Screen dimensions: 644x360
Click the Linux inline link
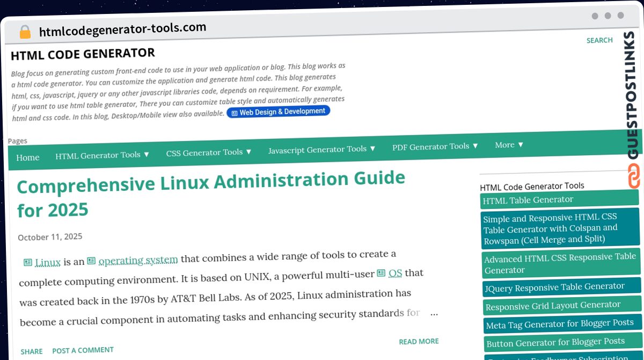48,263
